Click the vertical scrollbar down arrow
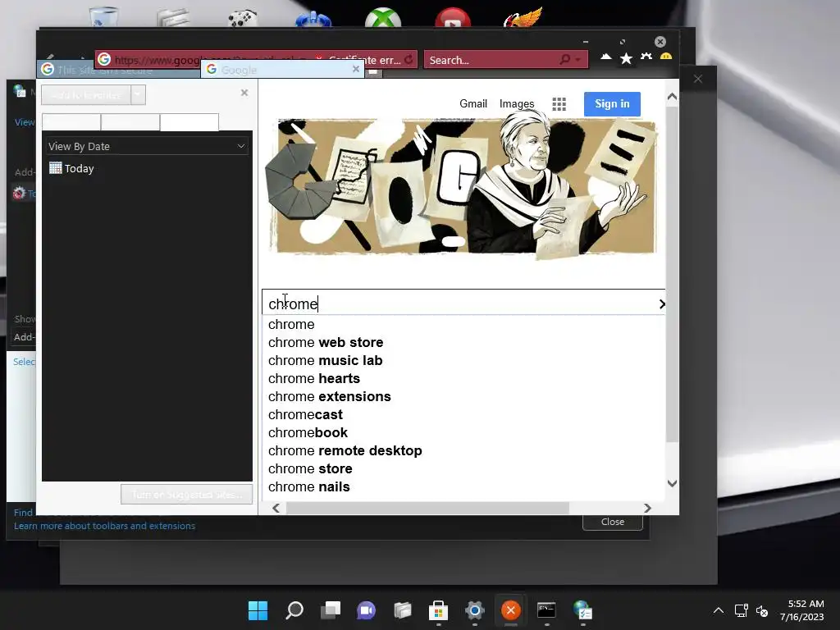Image resolution: width=840 pixels, height=630 pixels. click(x=672, y=483)
